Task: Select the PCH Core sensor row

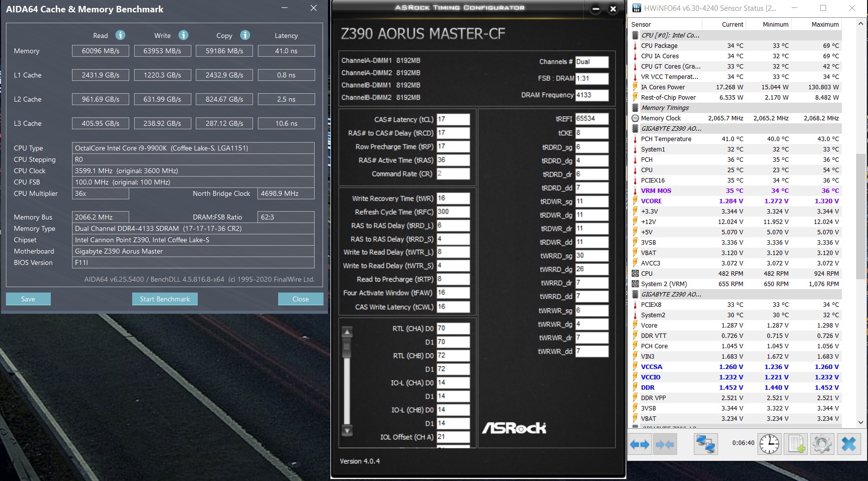Action: [x=735, y=346]
